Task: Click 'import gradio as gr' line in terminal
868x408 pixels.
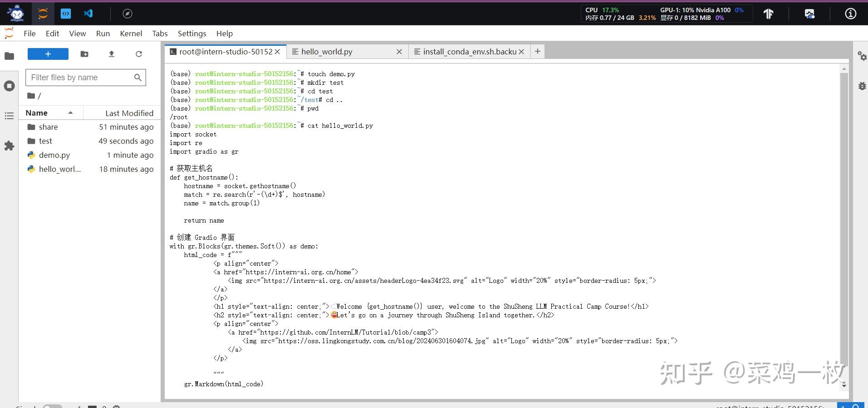Action: point(204,151)
